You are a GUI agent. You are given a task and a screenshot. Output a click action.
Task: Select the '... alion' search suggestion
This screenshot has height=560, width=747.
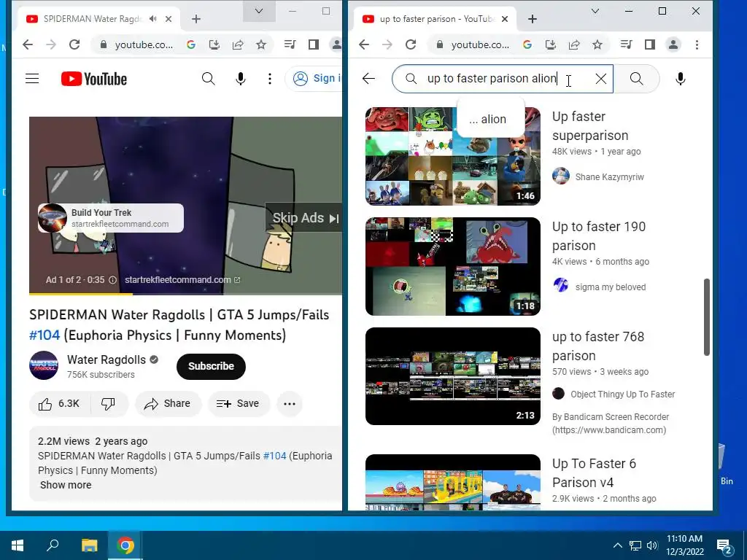(x=491, y=119)
